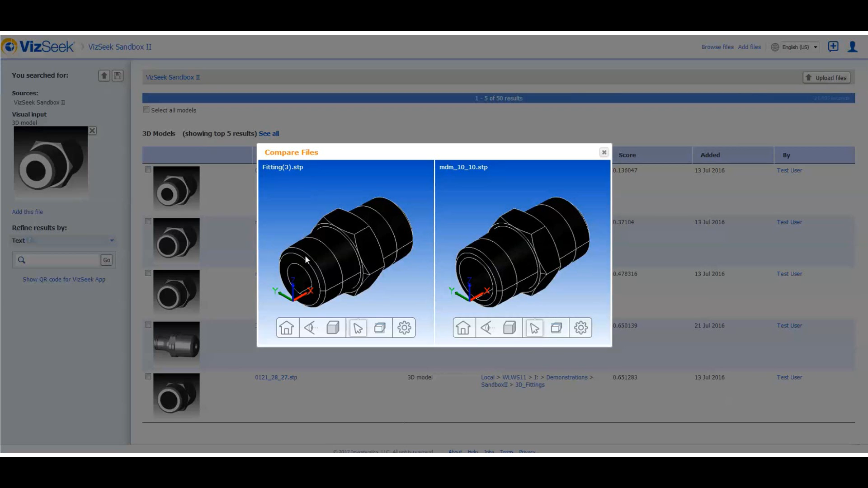Check the checkbox next to the first result

tap(148, 169)
